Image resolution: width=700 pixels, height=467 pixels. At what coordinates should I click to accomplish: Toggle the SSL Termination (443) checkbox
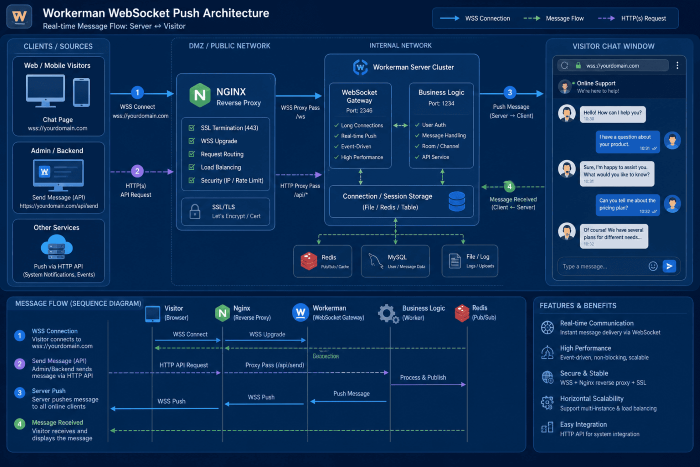[x=192, y=128]
